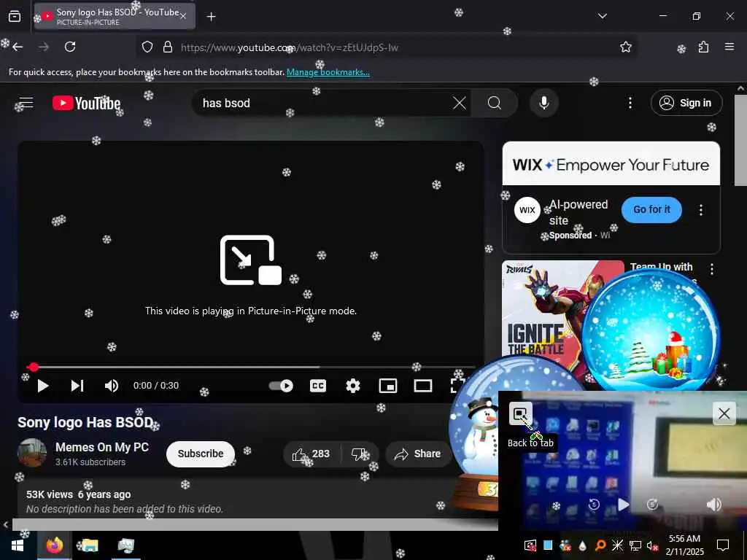747x560 pixels.
Task: Seek using the red video progress bar
Action: pos(252,367)
